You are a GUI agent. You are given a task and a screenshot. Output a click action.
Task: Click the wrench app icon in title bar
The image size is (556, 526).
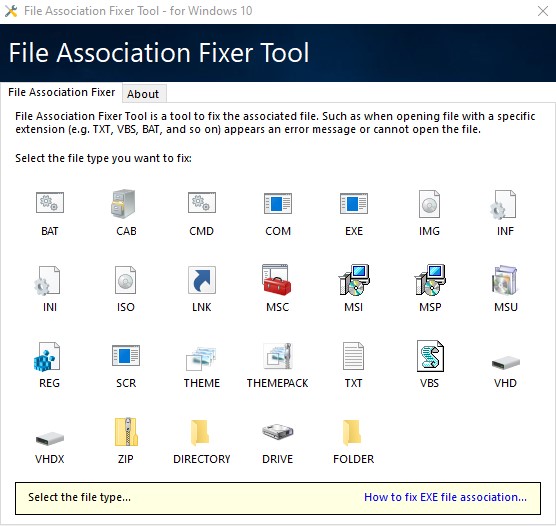click(x=11, y=11)
